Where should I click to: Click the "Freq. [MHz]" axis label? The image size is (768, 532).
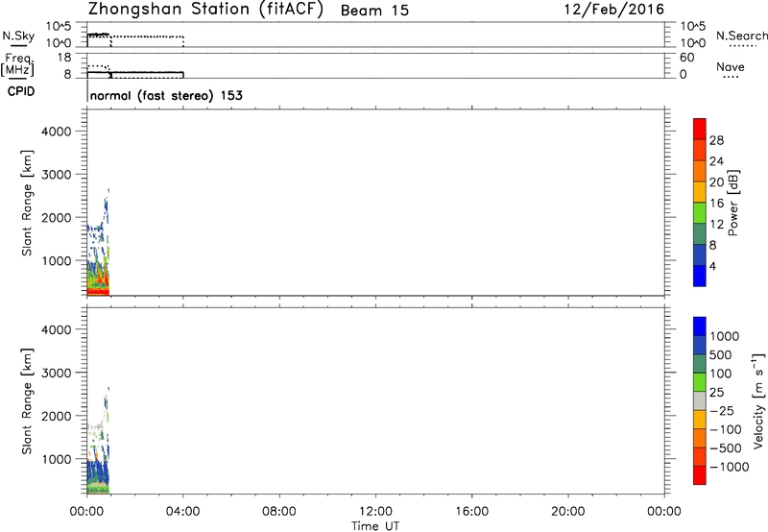click(18, 64)
